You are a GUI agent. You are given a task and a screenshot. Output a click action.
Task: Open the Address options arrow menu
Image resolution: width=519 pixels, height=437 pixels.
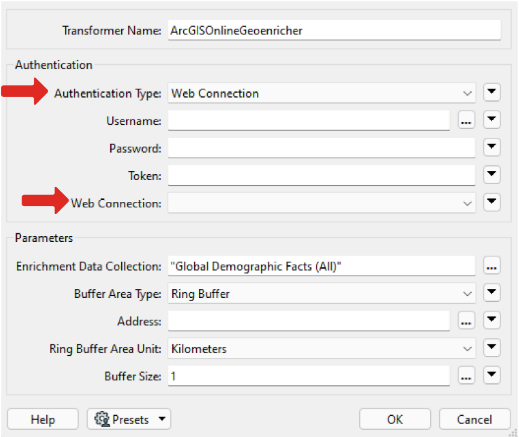492,320
